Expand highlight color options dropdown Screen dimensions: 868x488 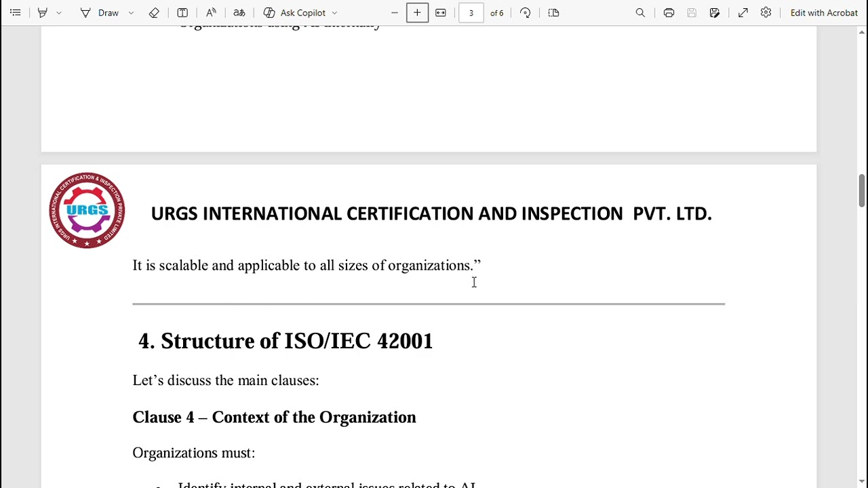(59, 13)
